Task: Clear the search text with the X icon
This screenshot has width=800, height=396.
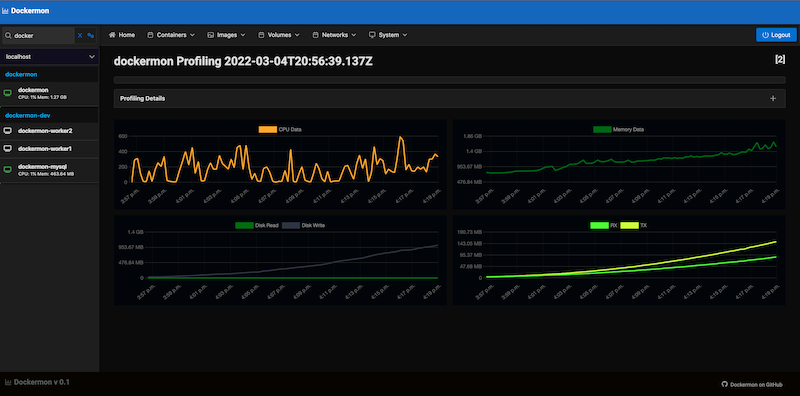Action: click(x=80, y=36)
